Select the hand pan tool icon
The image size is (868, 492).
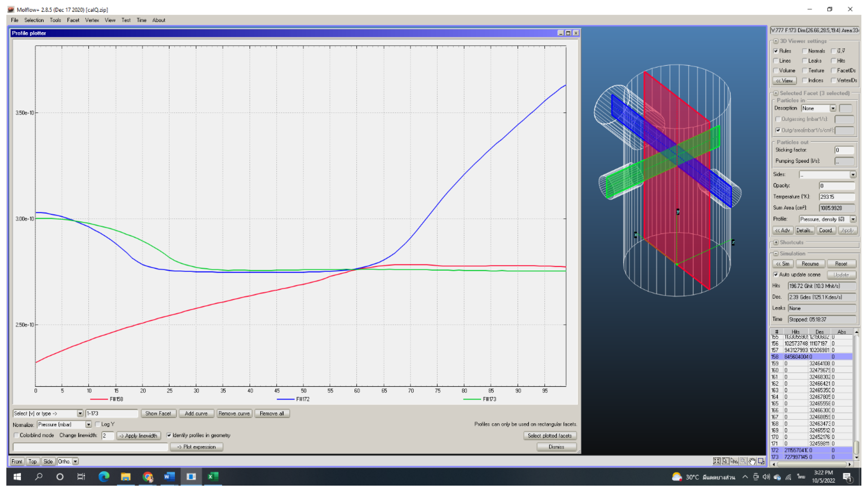pos(752,461)
